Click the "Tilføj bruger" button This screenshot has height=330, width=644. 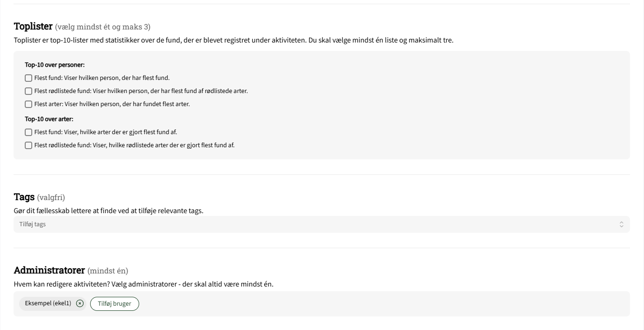114,303
